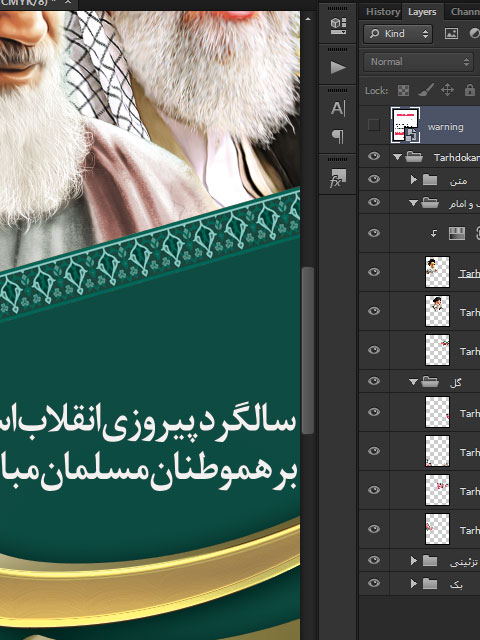
Task: Click the canvas vertical scrollbar thumb
Action: [x=307, y=350]
